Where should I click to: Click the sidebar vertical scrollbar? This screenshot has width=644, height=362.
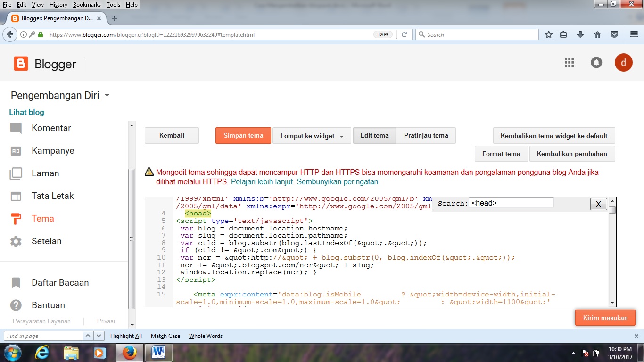[132, 224]
